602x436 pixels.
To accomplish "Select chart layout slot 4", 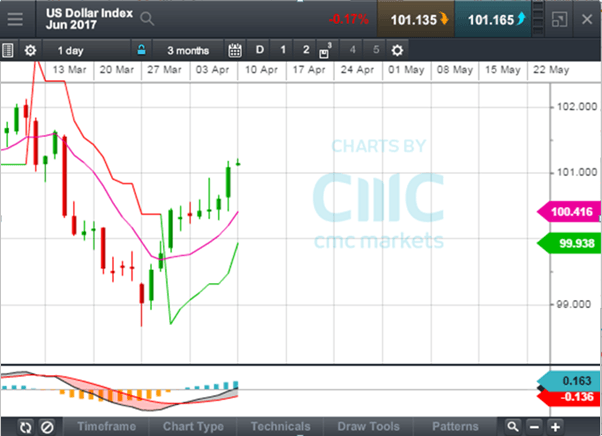I will (x=352, y=50).
